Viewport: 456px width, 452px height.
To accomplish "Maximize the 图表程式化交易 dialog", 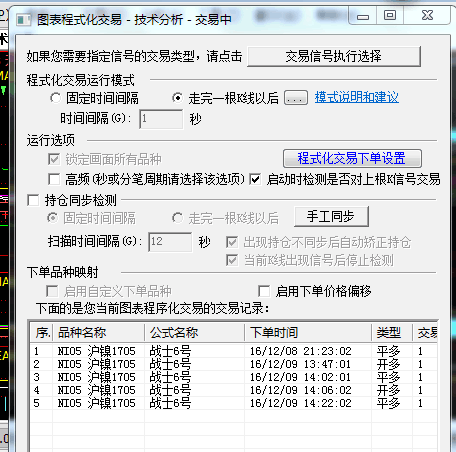I will (390, 16).
